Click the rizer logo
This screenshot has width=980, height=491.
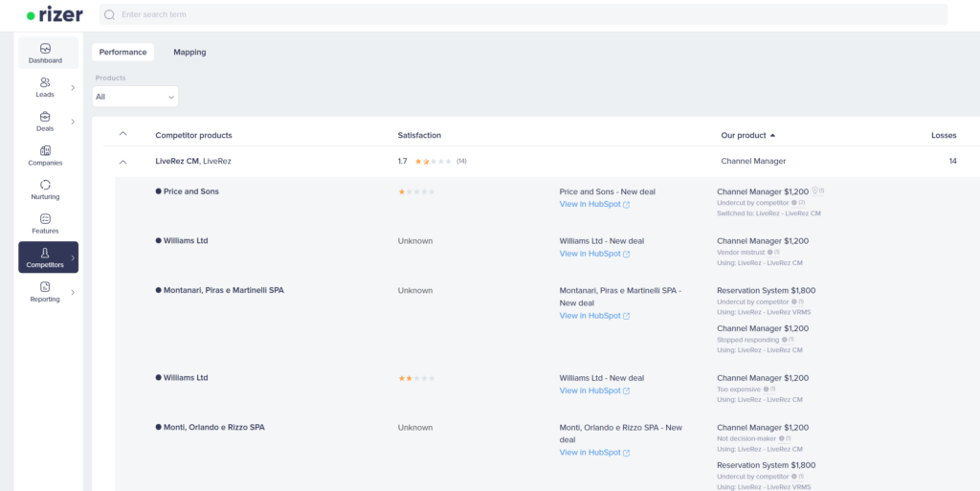pos(55,15)
